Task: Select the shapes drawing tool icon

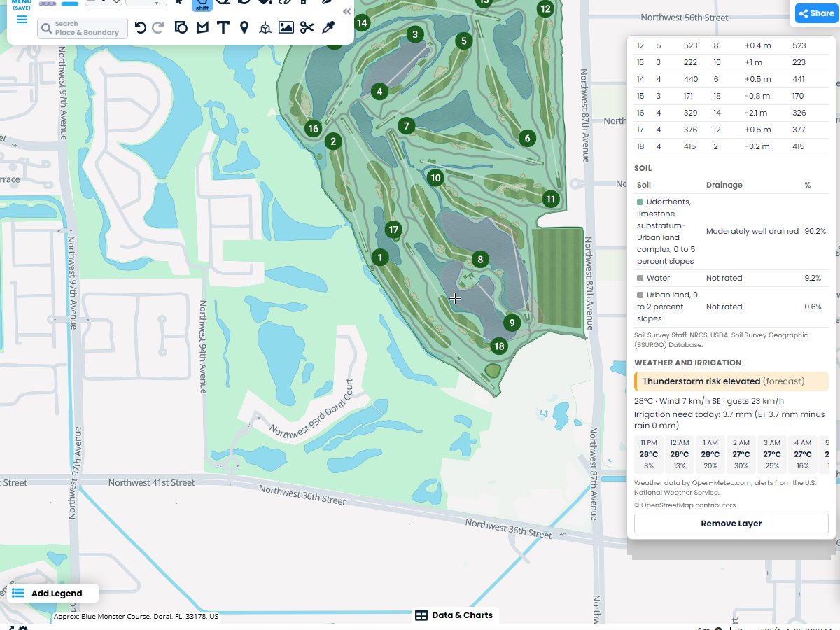Action: [181, 27]
